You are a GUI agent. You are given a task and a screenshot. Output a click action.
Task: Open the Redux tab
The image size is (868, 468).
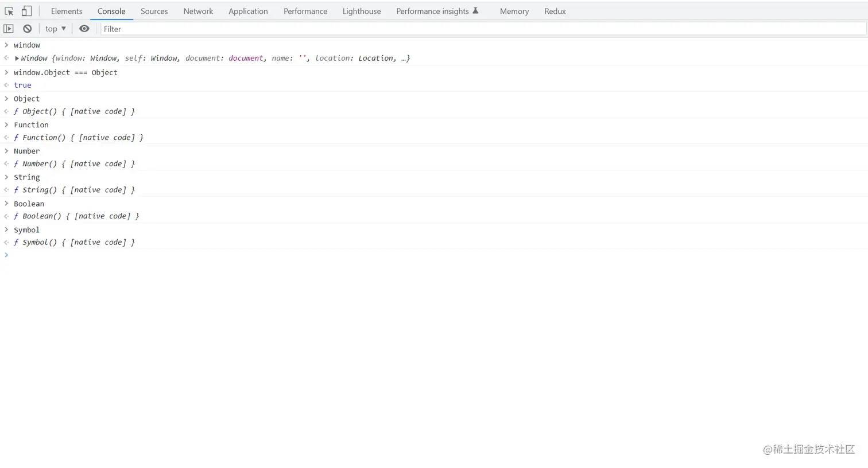click(x=555, y=11)
